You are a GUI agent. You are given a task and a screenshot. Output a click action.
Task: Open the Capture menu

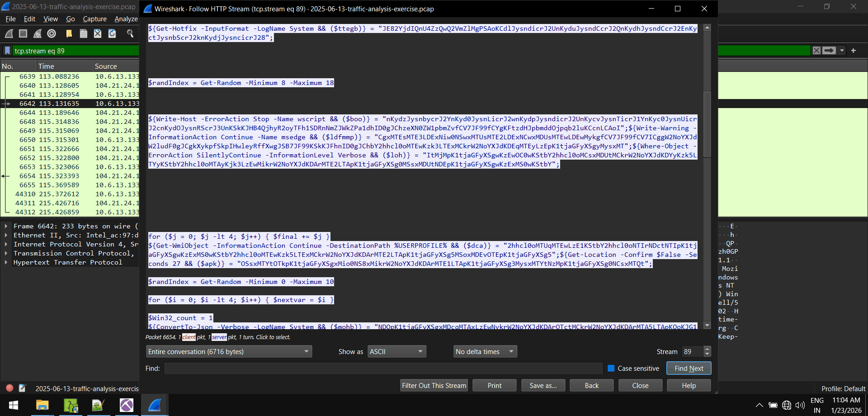pos(94,19)
